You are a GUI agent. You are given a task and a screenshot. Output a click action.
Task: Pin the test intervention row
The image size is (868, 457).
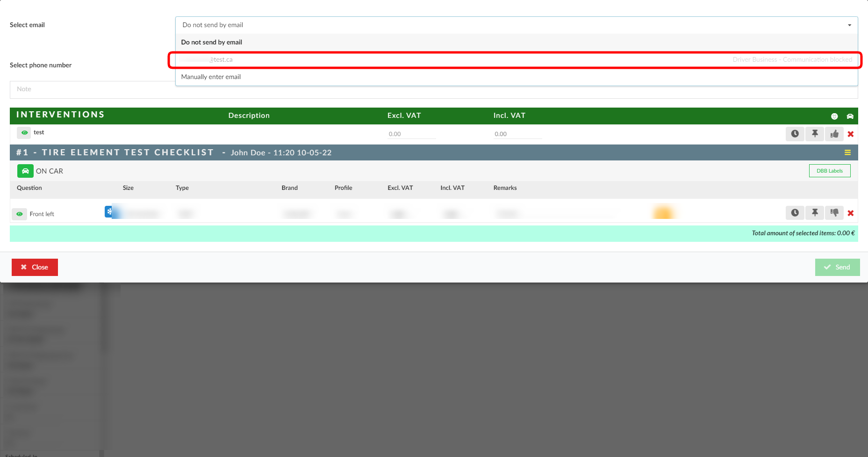point(815,134)
